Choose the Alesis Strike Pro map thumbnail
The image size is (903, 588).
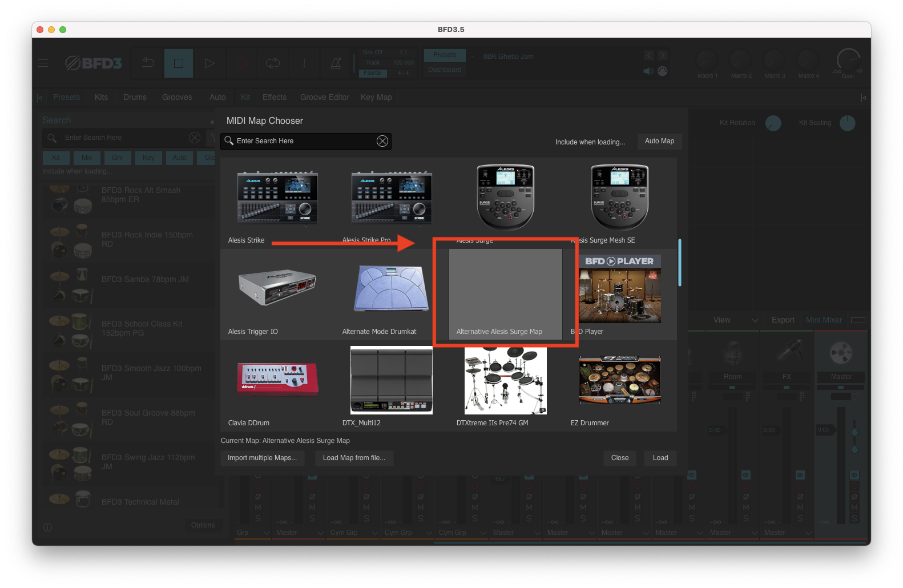click(x=392, y=198)
